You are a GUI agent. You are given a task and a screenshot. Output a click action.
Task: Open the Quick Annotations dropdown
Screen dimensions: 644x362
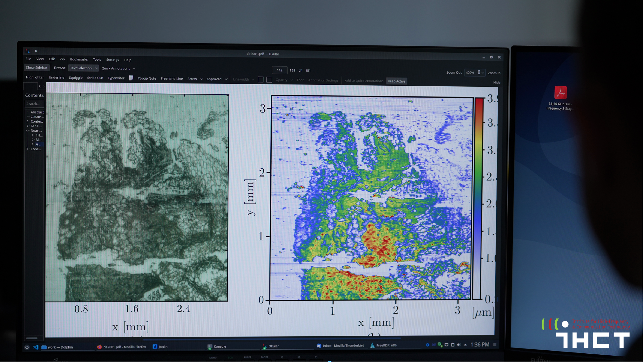click(x=118, y=69)
